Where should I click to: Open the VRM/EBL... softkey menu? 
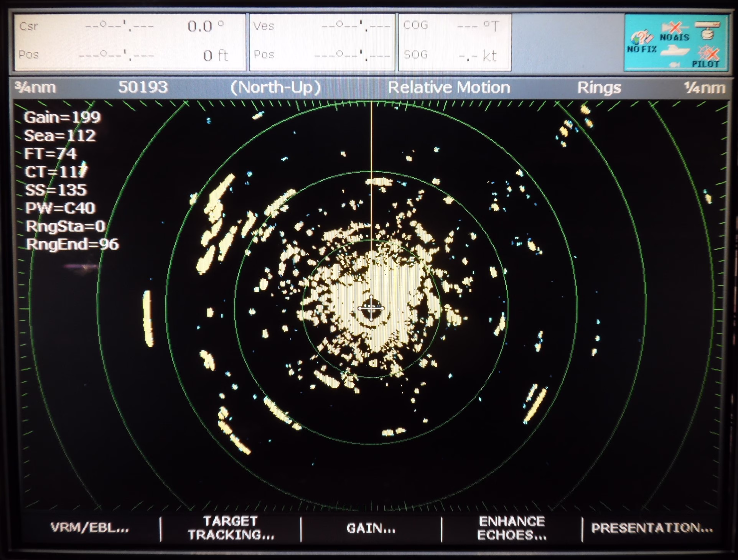click(x=90, y=528)
